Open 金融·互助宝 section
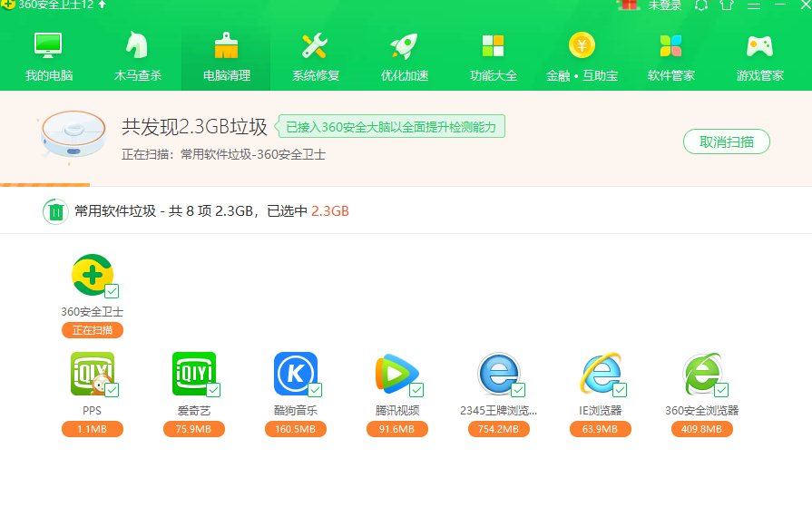 coord(582,56)
